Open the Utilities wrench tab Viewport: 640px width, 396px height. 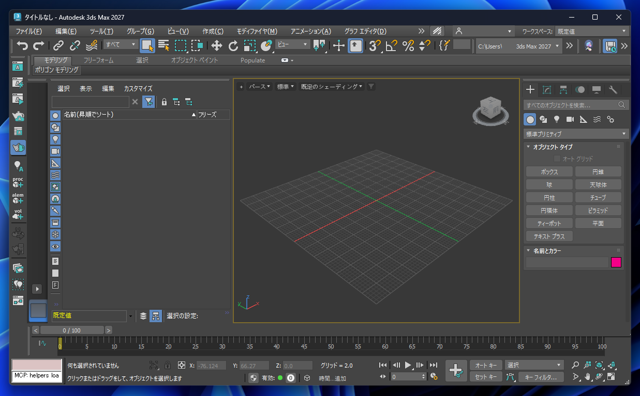(x=613, y=90)
